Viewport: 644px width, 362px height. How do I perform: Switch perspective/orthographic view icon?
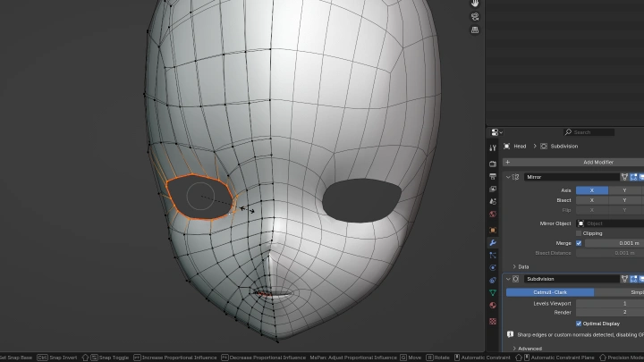[475, 29]
